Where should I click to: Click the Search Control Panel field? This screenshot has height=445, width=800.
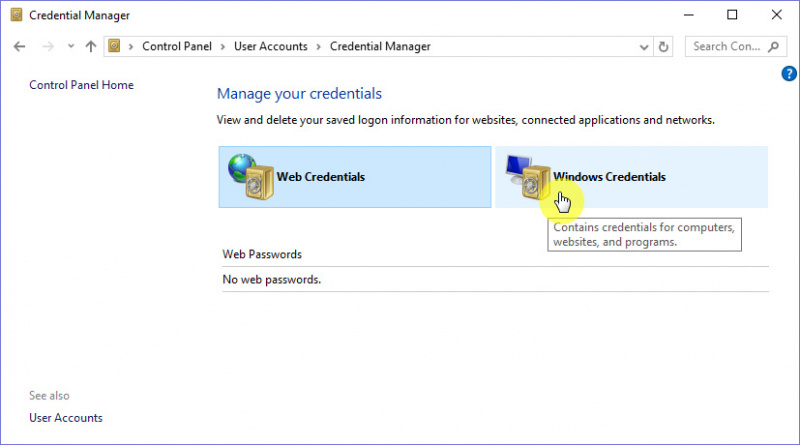pyautogui.click(x=736, y=46)
